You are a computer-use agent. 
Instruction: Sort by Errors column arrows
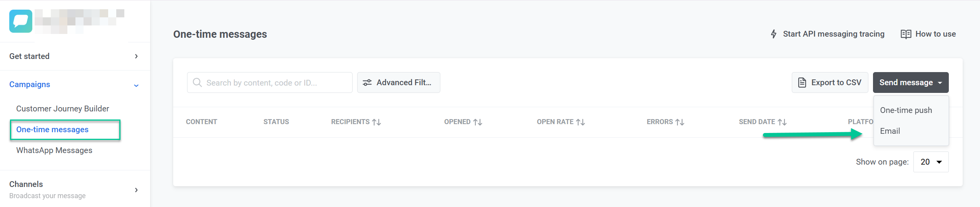pyautogui.click(x=680, y=122)
